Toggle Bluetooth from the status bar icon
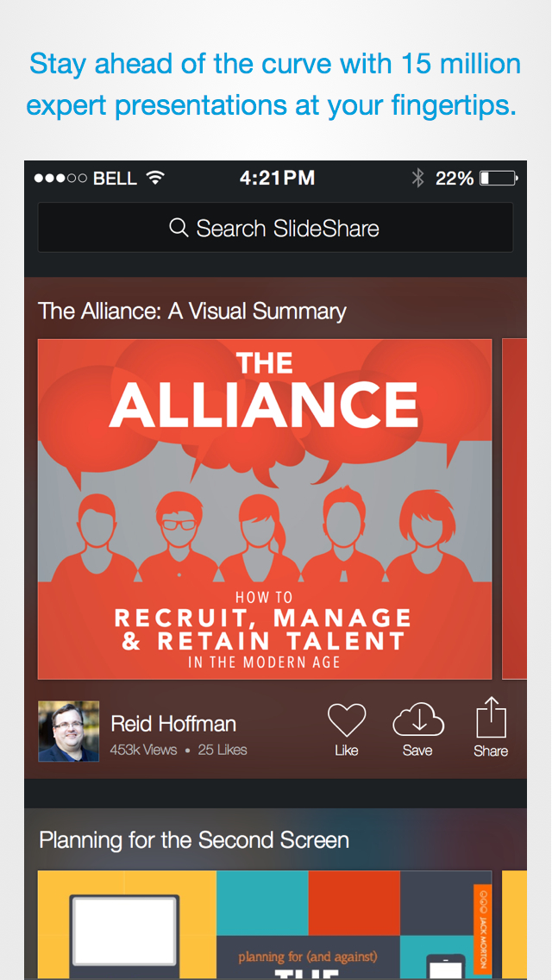552x980 pixels. (418, 178)
